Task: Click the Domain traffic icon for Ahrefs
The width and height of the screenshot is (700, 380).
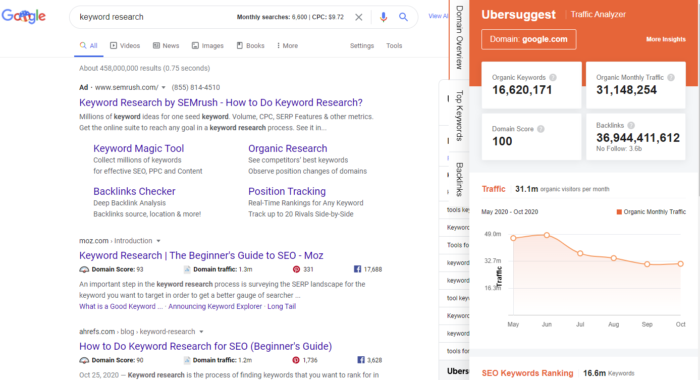Action: click(x=187, y=360)
